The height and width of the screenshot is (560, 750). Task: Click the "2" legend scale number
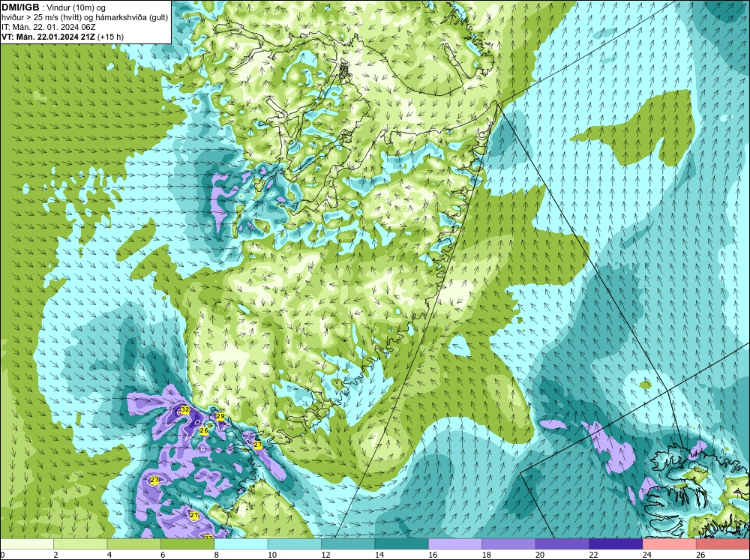pos(56,555)
